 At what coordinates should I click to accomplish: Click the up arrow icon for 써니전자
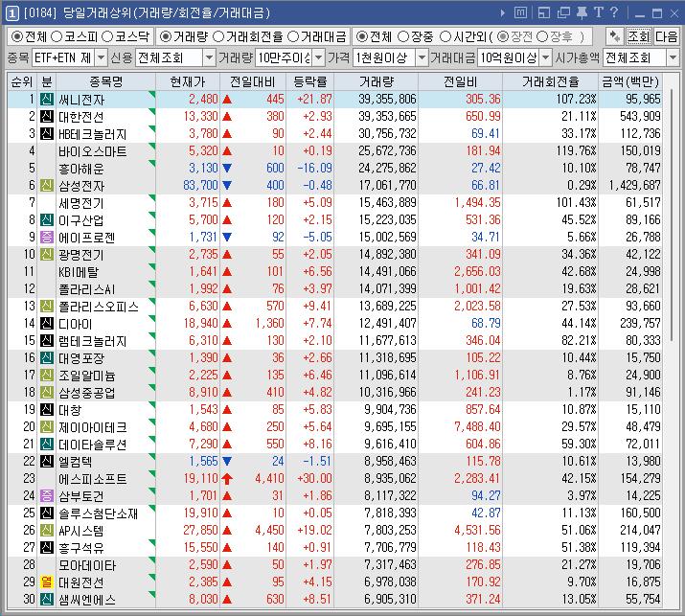(227, 100)
